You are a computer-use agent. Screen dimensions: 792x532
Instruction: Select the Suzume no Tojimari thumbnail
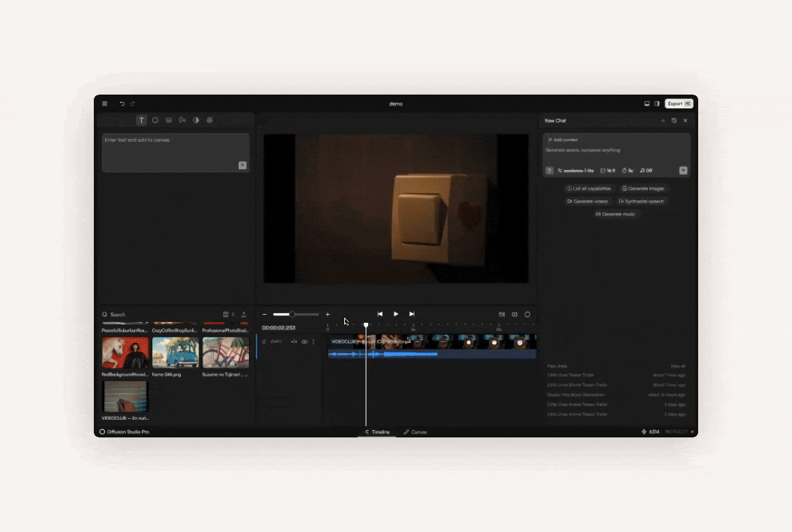226,352
